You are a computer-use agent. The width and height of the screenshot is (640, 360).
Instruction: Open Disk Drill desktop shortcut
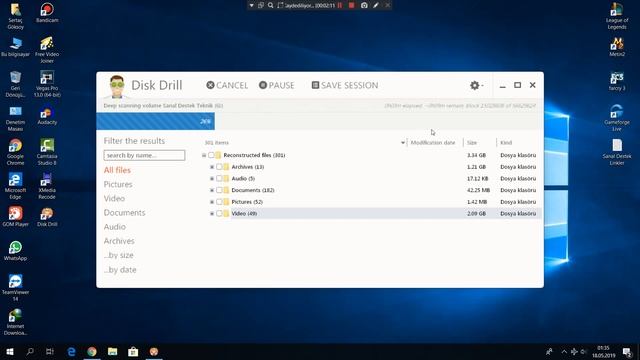[x=47, y=217]
